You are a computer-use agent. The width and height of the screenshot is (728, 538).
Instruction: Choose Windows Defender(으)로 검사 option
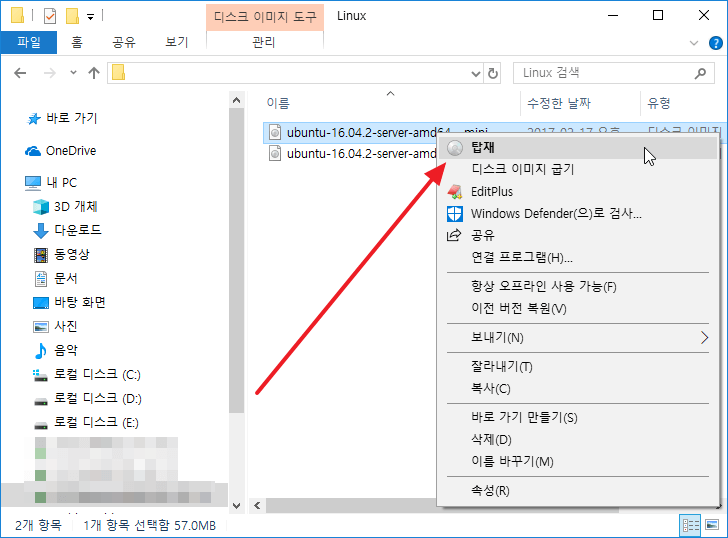pos(578,214)
